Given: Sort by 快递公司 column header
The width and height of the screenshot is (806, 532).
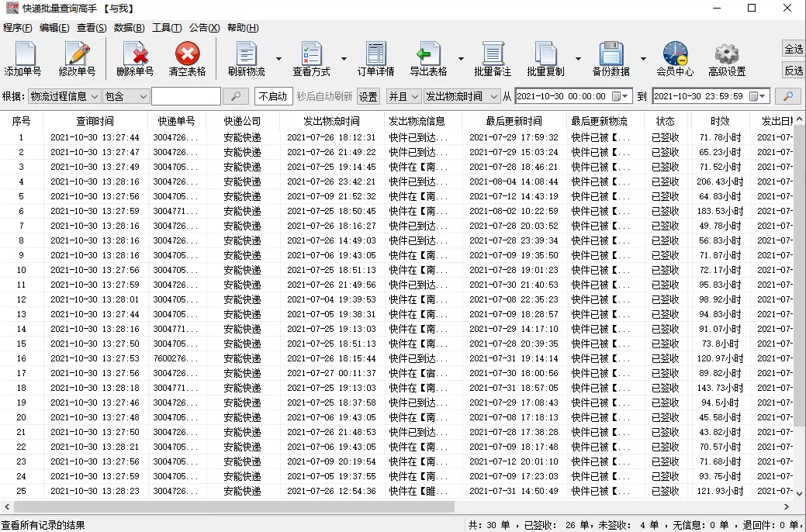Looking at the screenshot, I should (242, 121).
